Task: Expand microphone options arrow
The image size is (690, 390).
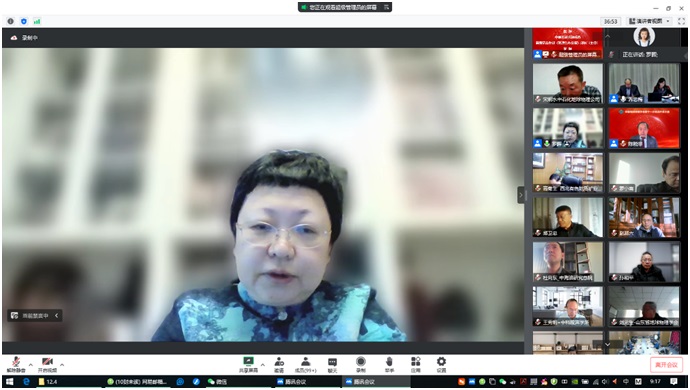Action: 30,364
